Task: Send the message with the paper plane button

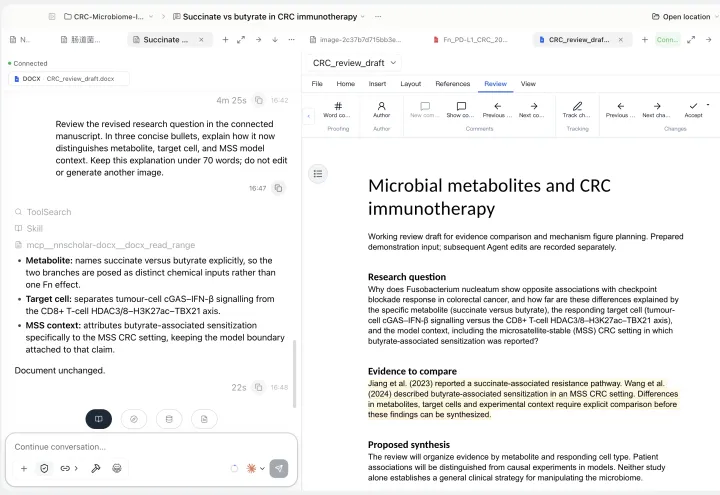Action: click(279, 468)
